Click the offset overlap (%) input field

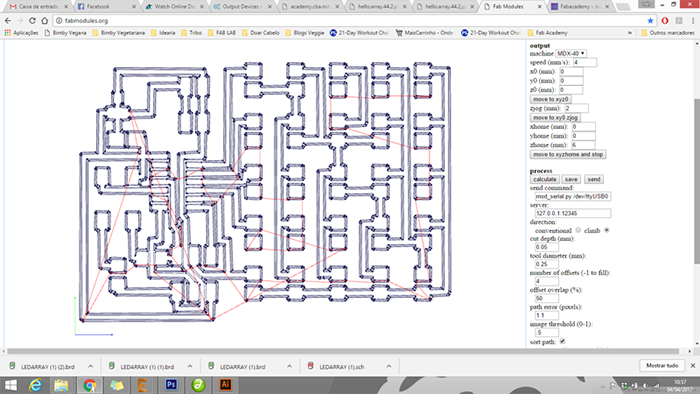[x=546, y=298]
